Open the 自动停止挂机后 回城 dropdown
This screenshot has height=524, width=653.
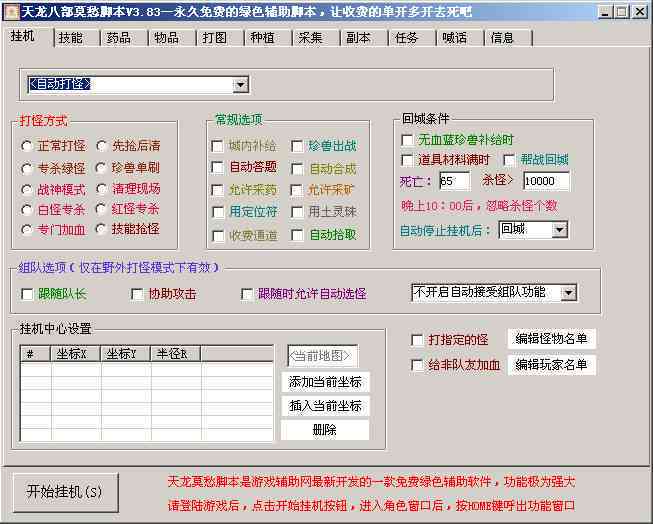tap(559, 230)
